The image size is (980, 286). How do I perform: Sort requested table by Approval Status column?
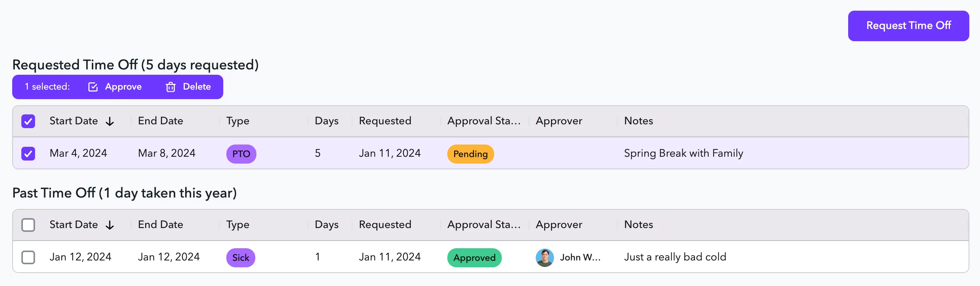(484, 121)
